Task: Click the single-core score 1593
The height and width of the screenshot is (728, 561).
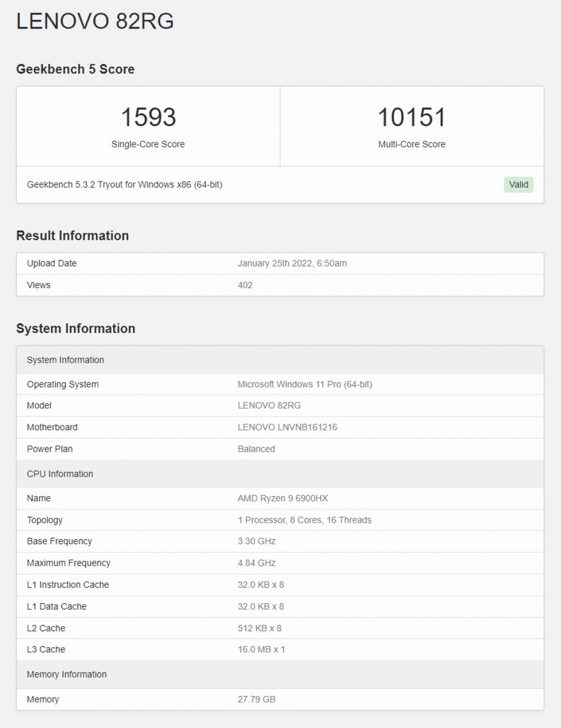Action: pyautogui.click(x=148, y=117)
